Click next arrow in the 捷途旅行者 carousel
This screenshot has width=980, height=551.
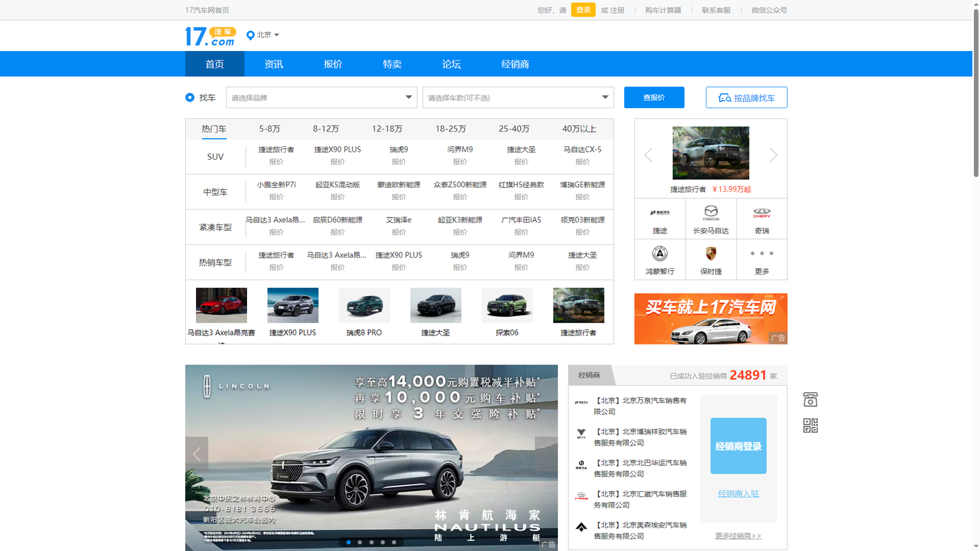[773, 155]
